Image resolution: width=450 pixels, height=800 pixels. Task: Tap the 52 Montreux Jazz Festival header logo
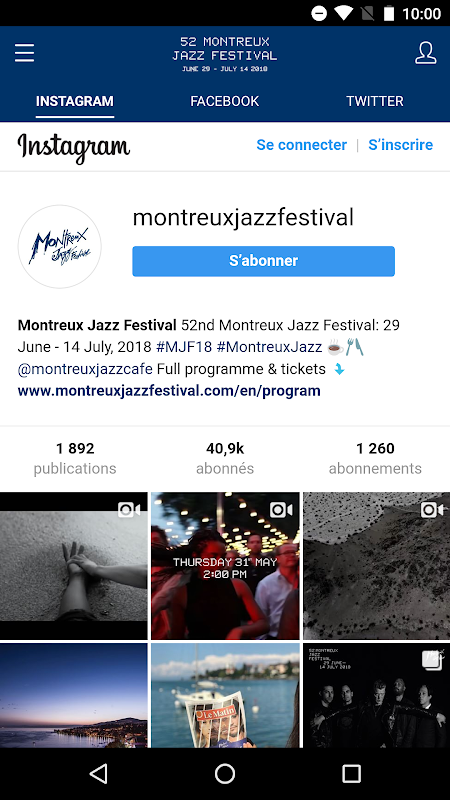pyautogui.click(x=224, y=54)
